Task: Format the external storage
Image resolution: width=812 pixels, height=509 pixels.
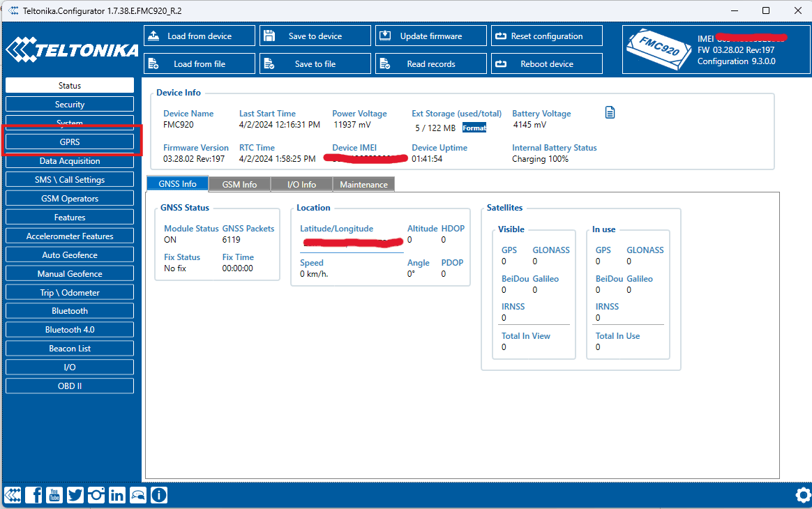Action: coord(474,128)
